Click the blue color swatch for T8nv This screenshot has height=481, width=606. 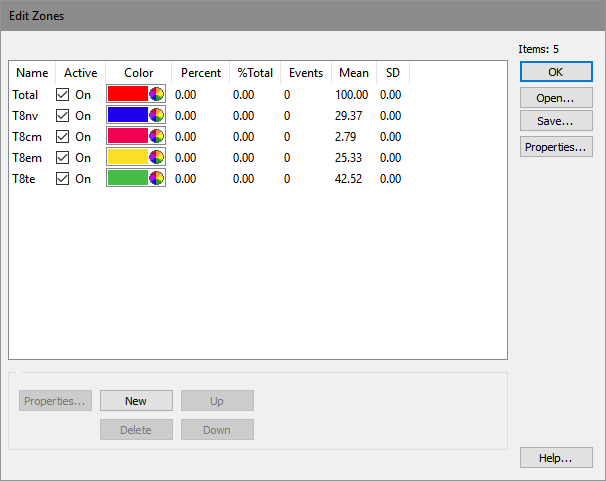coord(127,115)
